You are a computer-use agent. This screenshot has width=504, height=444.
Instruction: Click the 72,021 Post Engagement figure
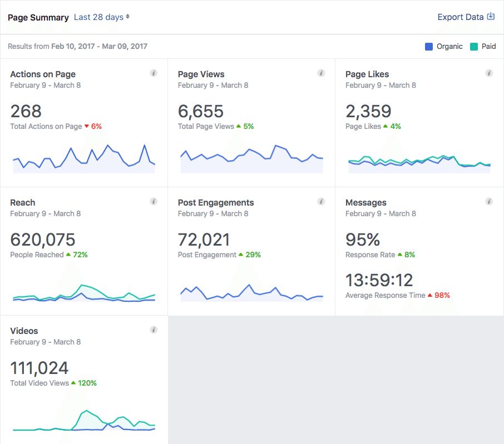203,240
